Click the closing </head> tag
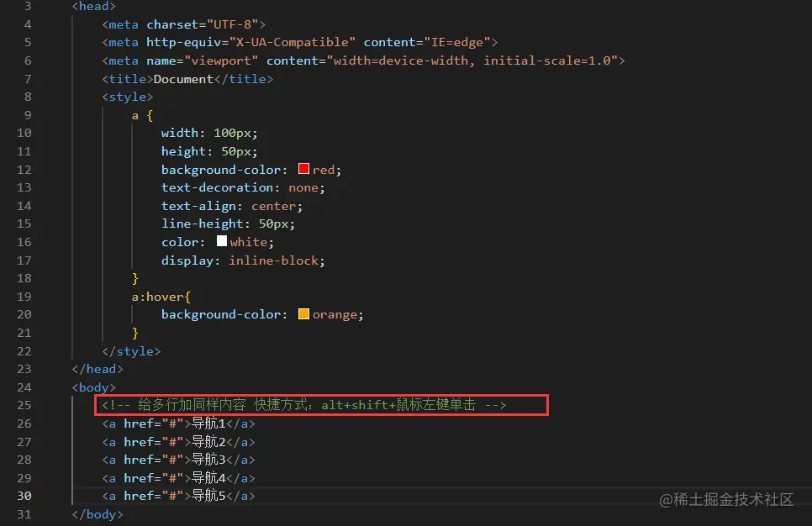The image size is (812, 526). tap(98, 369)
